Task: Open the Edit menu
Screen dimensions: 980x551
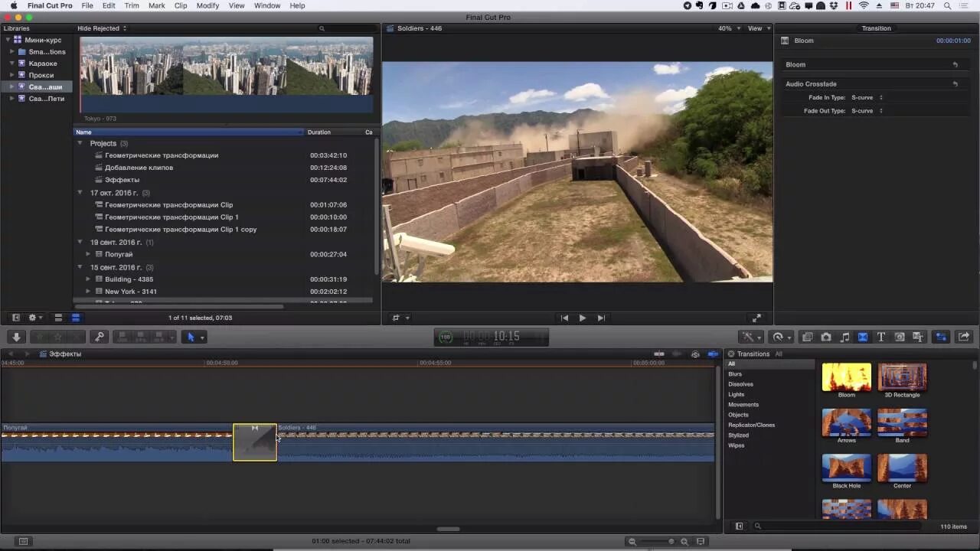Action: (x=109, y=5)
